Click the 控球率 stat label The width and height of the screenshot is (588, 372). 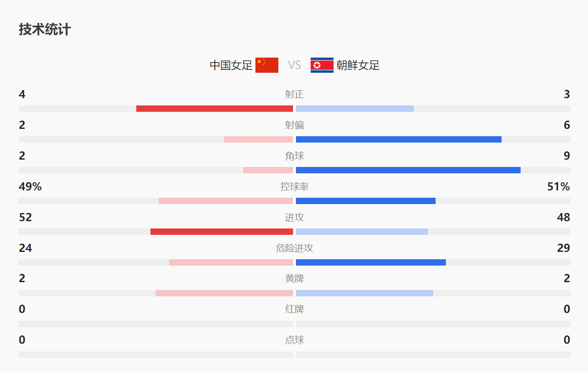pos(294,186)
